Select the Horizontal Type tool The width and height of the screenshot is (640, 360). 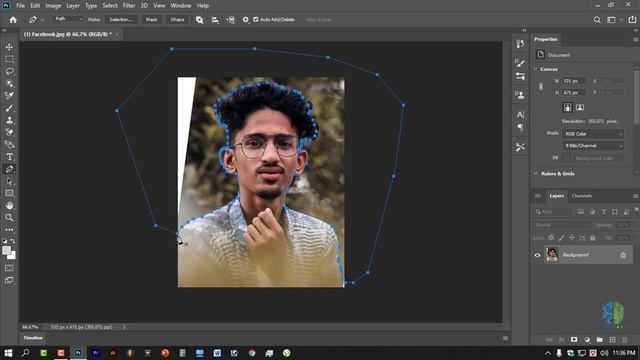(9, 157)
